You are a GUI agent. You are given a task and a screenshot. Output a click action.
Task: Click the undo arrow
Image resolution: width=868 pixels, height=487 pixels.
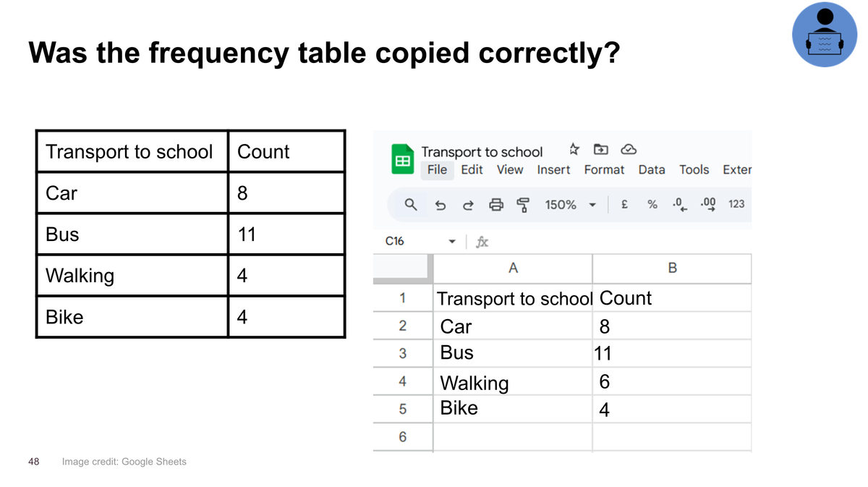click(x=441, y=205)
